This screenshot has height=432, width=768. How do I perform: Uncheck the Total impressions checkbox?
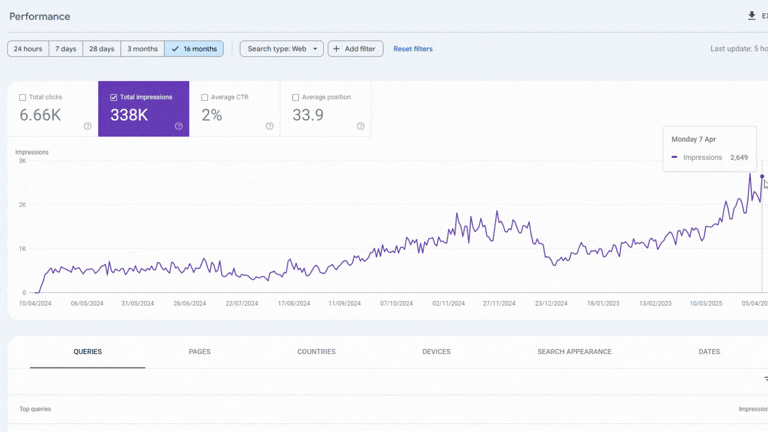coord(114,98)
